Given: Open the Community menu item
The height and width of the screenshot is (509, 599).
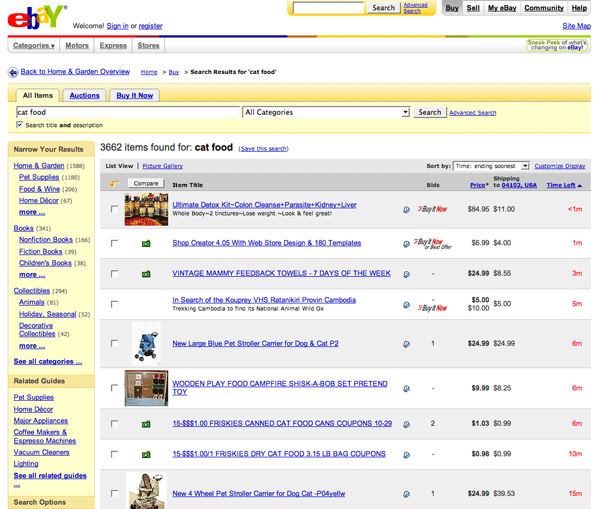Looking at the screenshot, I should coord(544,8).
